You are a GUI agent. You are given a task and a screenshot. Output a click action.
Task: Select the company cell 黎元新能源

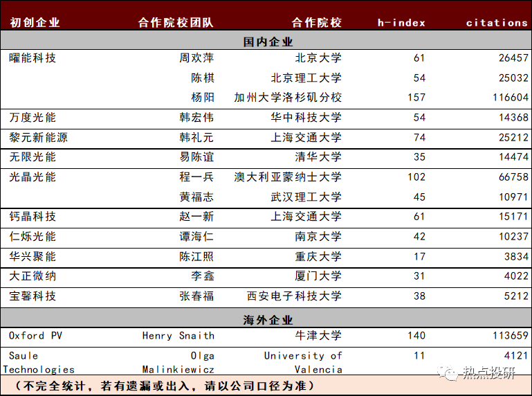click(38, 137)
